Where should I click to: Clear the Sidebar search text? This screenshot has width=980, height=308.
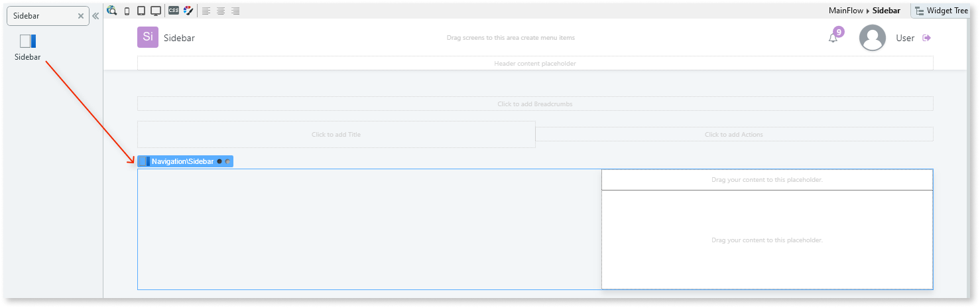(80, 16)
